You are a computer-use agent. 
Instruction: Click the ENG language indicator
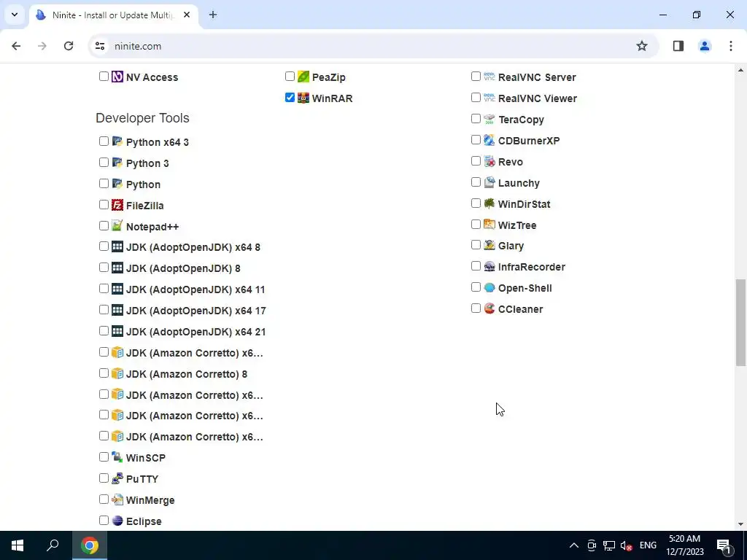[648, 545]
